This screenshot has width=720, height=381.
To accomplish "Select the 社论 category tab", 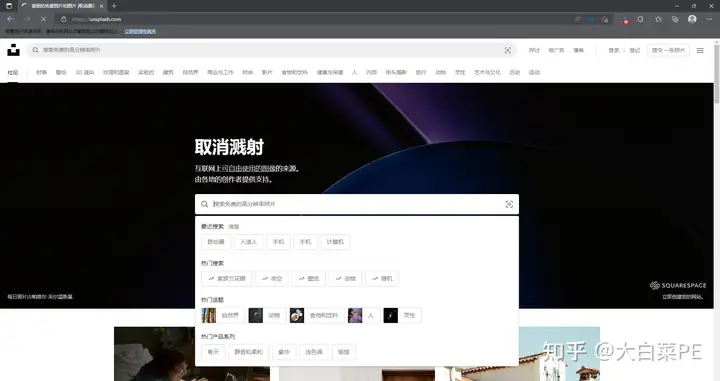I will (13, 73).
